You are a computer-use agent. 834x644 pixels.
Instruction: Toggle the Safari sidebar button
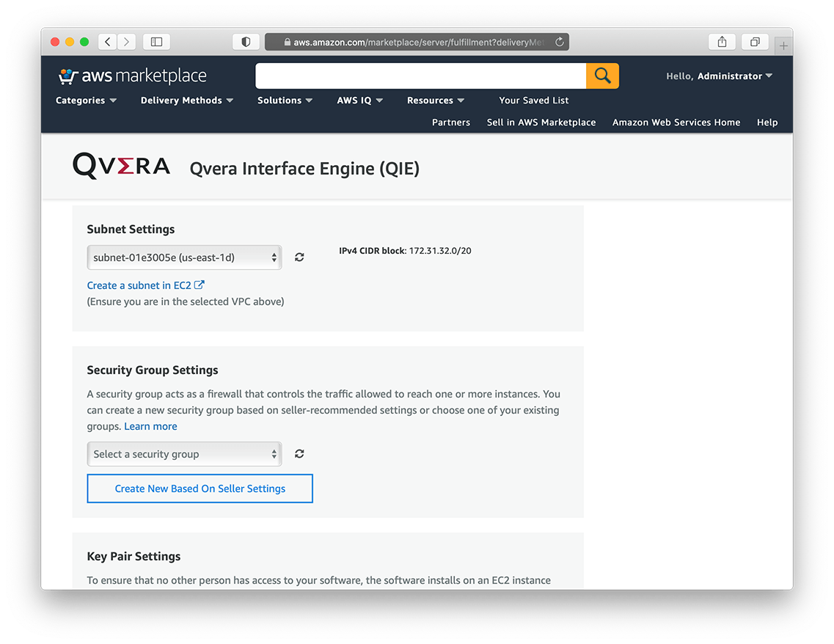coord(156,42)
